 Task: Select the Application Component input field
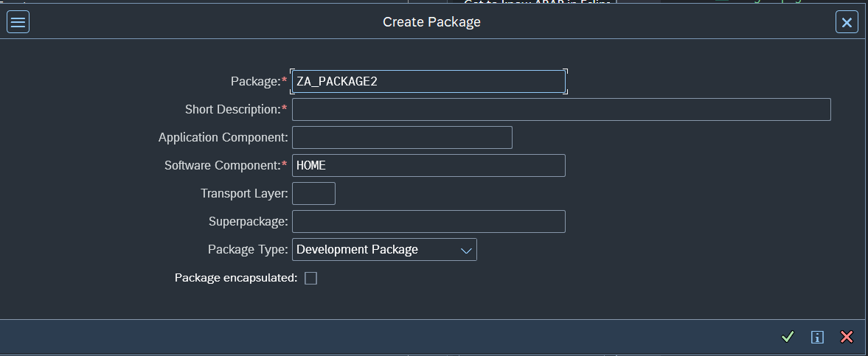coord(402,138)
